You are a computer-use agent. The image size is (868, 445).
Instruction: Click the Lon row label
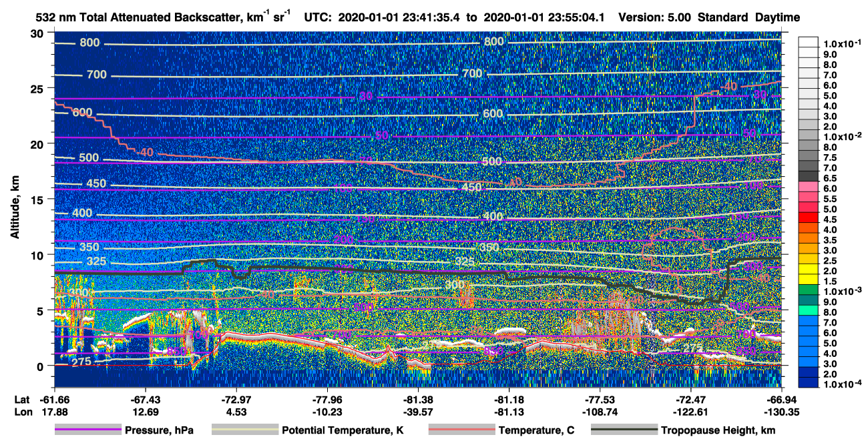point(22,412)
